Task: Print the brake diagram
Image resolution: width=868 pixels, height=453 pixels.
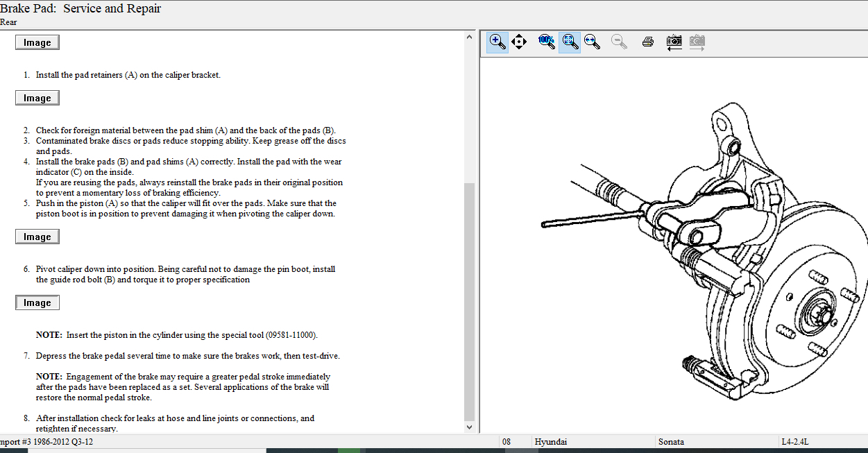Action: coord(648,42)
